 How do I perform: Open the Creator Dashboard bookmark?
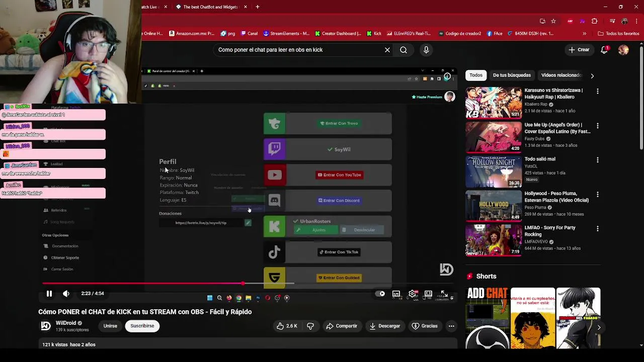click(338, 34)
